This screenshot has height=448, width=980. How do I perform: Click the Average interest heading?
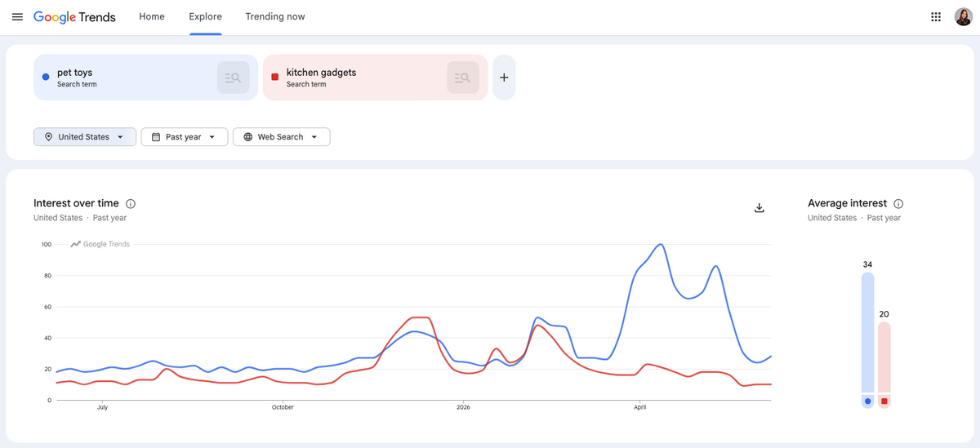coord(848,203)
